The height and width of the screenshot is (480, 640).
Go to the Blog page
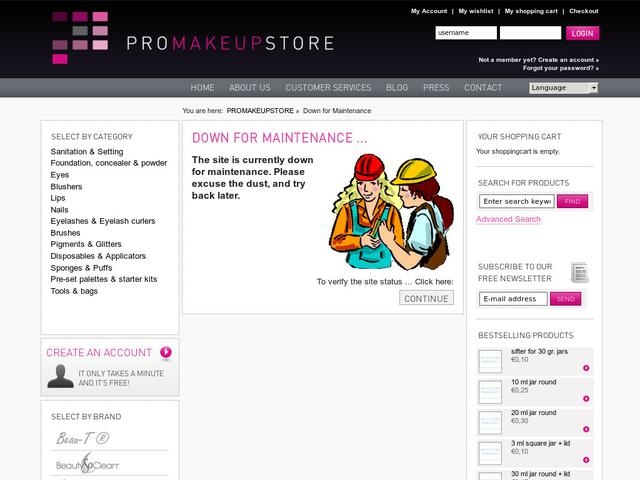pos(397,88)
